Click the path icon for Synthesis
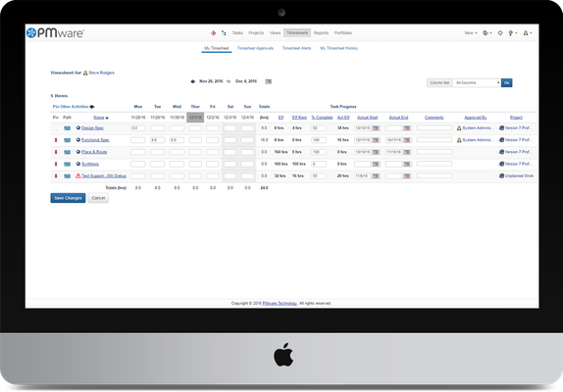This screenshot has height=392, width=563. pyautogui.click(x=67, y=164)
